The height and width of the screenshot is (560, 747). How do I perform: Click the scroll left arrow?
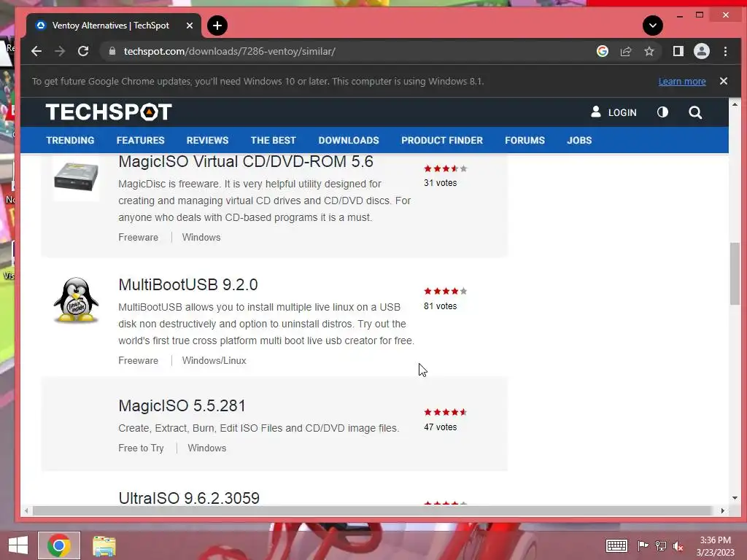26,510
